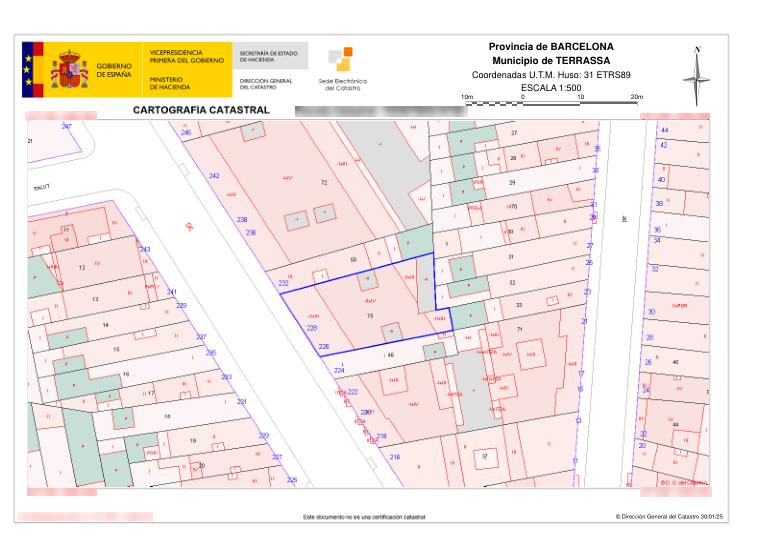Click the Provincia de BARCELONA text
Viewport: 766px width, 556px height.
551,47
